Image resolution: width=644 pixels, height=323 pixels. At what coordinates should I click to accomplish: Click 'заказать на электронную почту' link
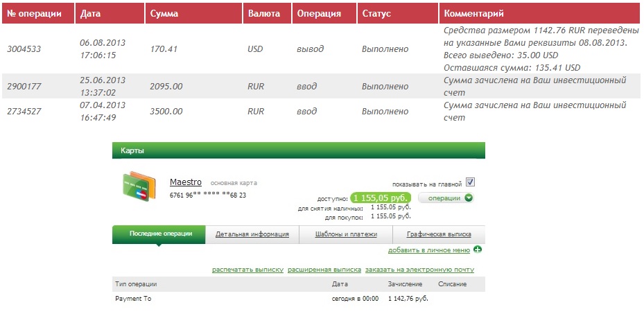[420, 270]
